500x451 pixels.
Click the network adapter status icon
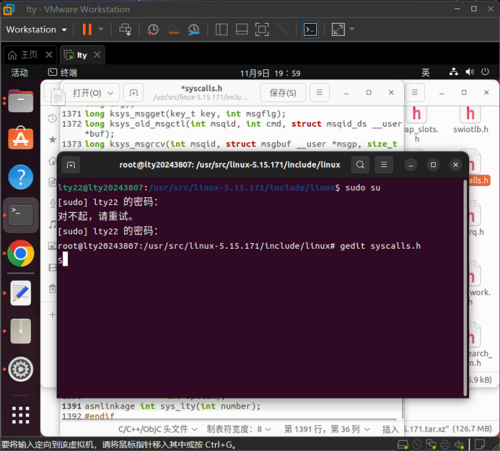click(x=431, y=445)
